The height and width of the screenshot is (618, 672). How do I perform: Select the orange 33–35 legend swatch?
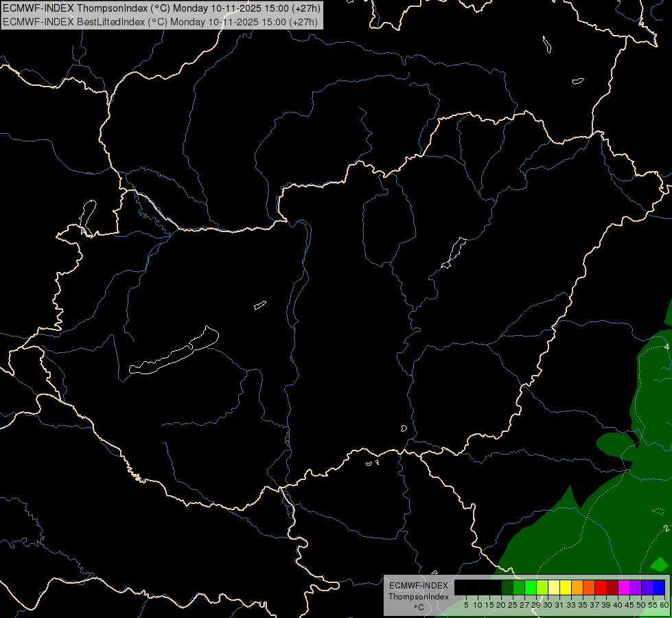click(577, 587)
